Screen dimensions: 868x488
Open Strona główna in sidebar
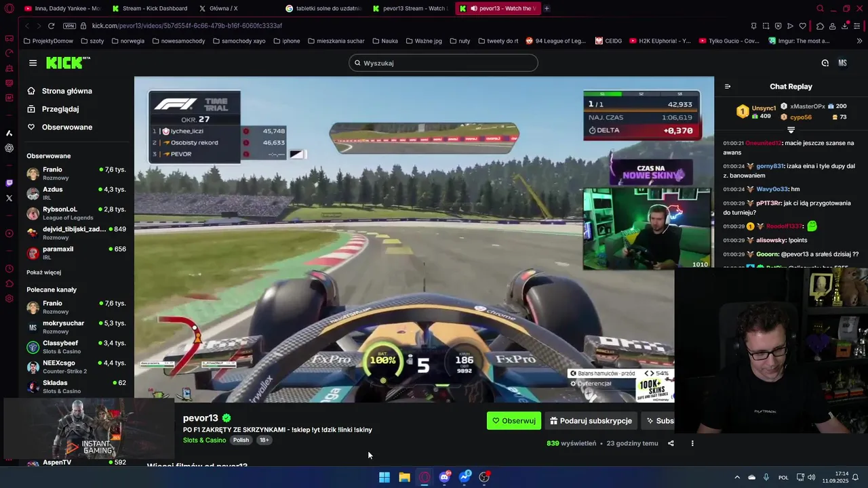click(x=60, y=91)
